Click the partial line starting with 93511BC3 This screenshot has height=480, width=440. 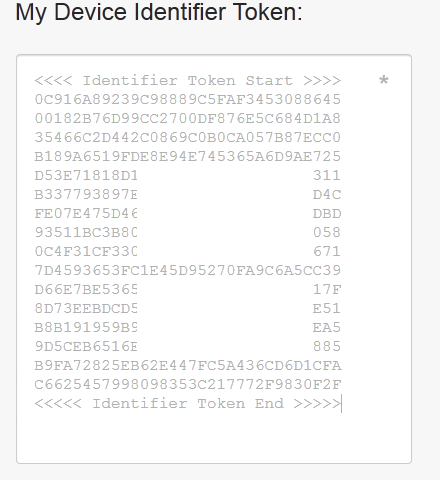86,233
